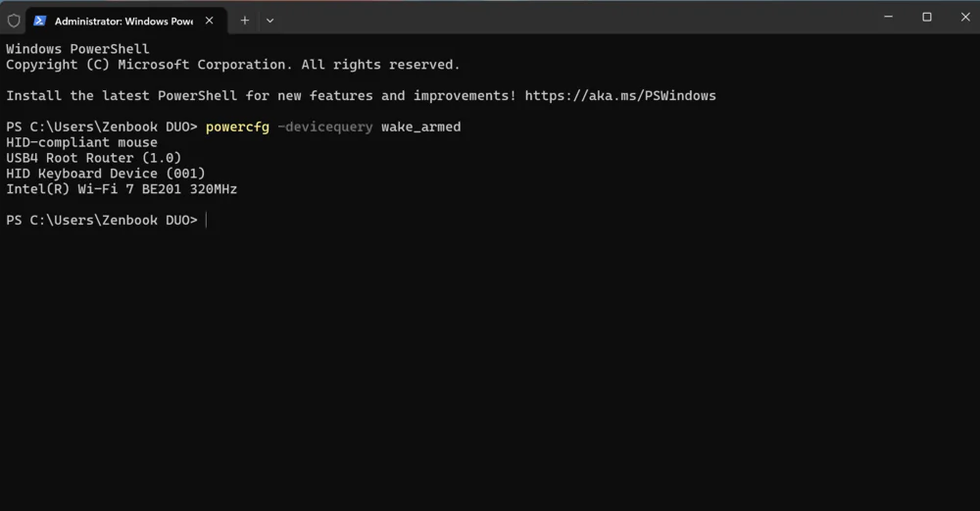The image size is (980, 511).
Task: Click the 'USB4 Root Router (1.0)' line
Action: pyautogui.click(x=94, y=158)
